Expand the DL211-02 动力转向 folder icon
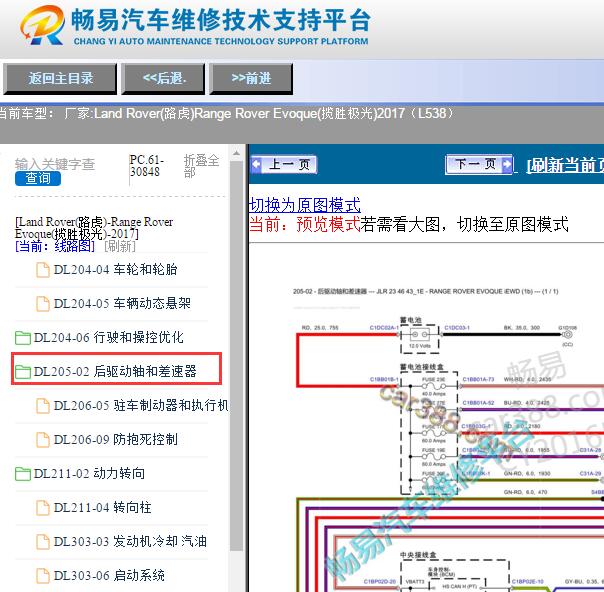Viewport: 604px width, 592px height. [x=23, y=474]
